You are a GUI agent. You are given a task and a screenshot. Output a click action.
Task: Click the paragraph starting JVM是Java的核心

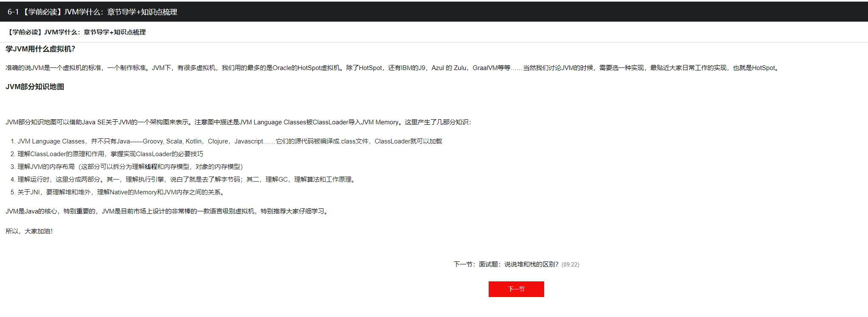tap(167, 211)
